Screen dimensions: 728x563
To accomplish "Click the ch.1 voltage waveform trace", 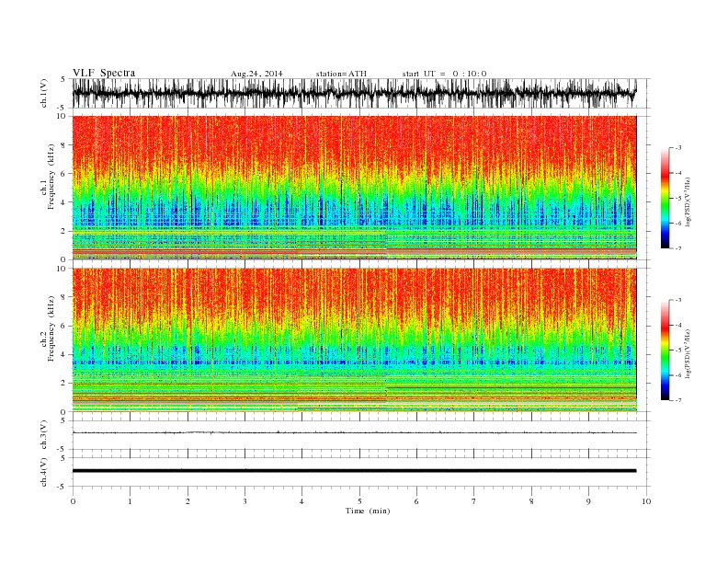I will (354, 93).
